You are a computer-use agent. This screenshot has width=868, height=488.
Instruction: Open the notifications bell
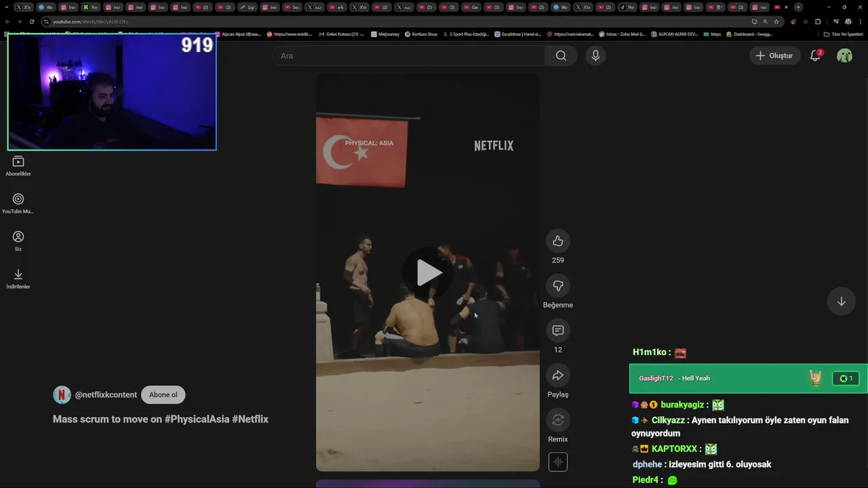(816, 56)
